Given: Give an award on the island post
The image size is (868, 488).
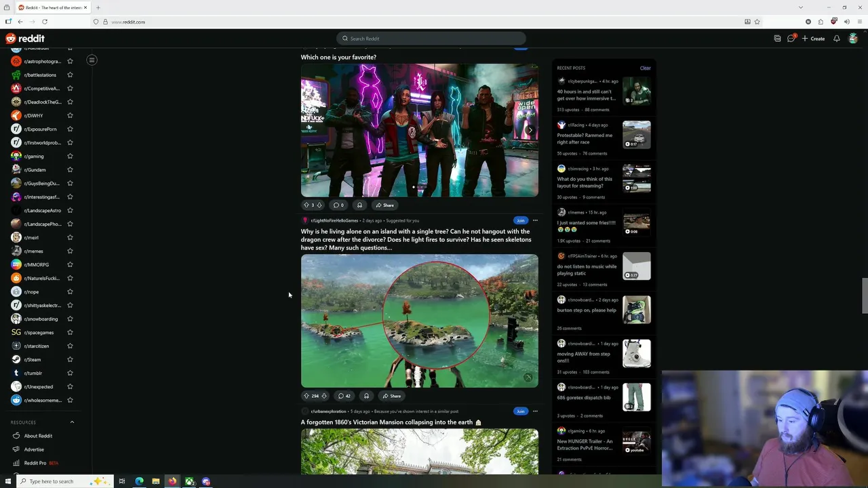Looking at the screenshot, I should [366, 396].
